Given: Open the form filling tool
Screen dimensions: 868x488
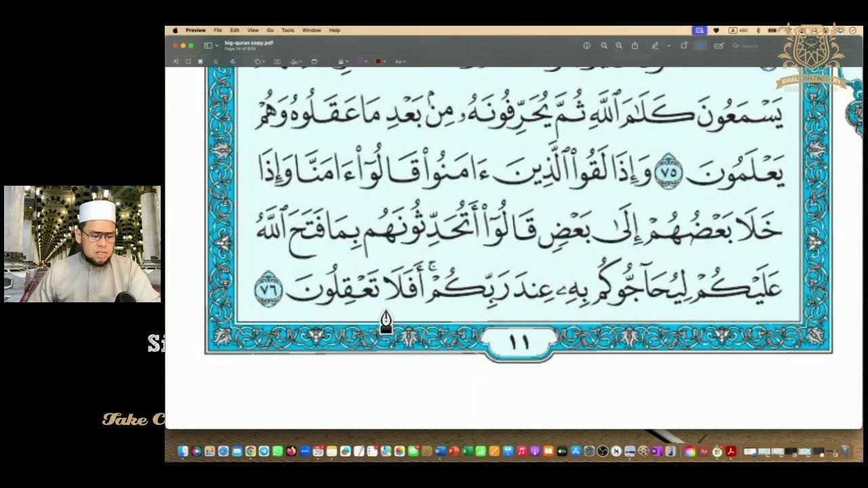Looking at the screenshot, I should pos(718,45).
